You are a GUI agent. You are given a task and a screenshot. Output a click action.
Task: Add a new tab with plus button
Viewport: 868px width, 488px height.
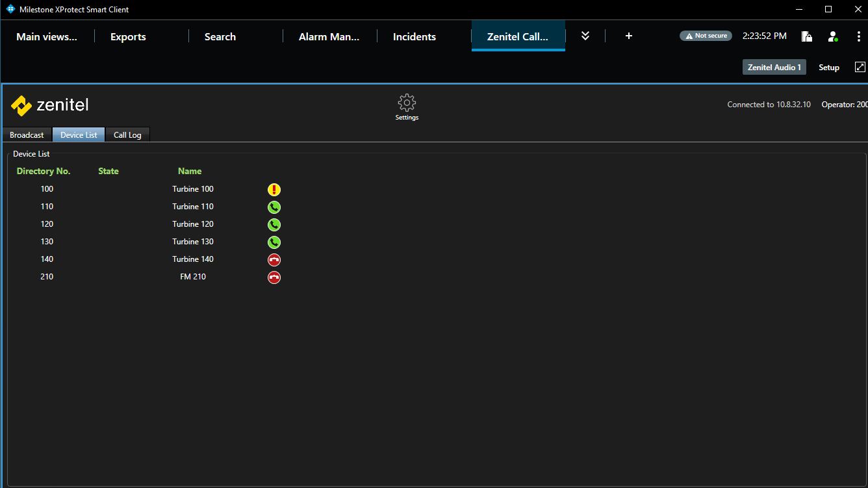(x=628, y=36)
